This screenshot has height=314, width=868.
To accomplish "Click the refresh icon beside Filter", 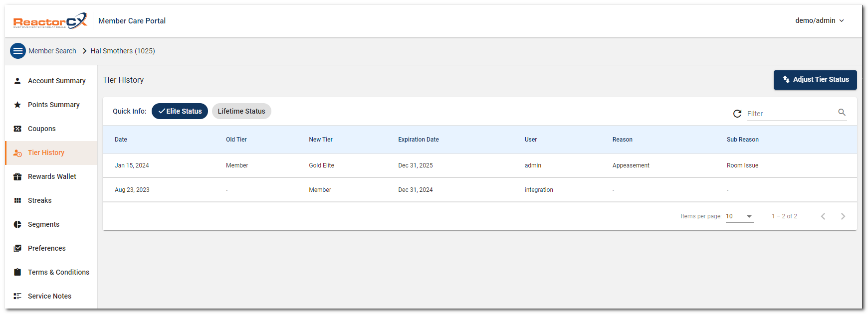I will pyautogui.click(x=737, y=114).
